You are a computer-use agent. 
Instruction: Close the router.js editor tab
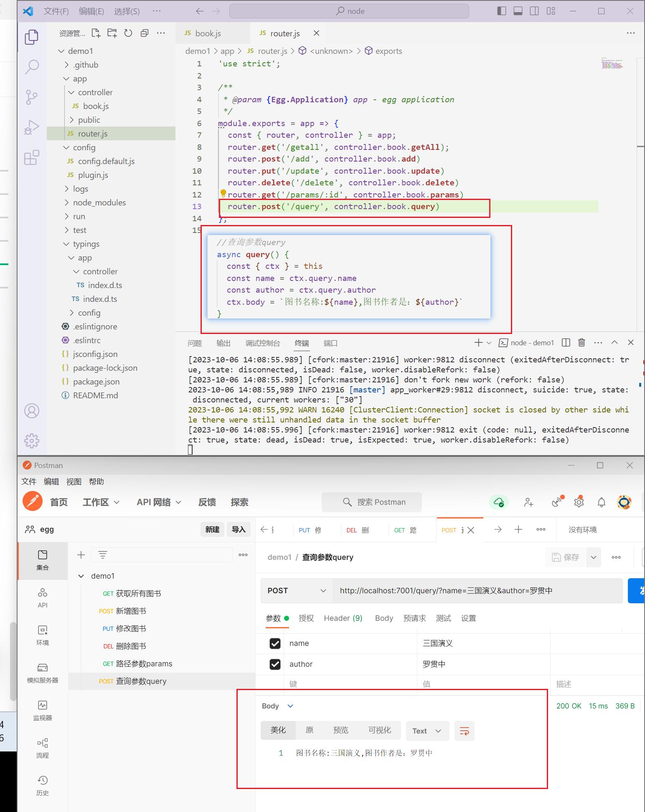pos(316,33)
